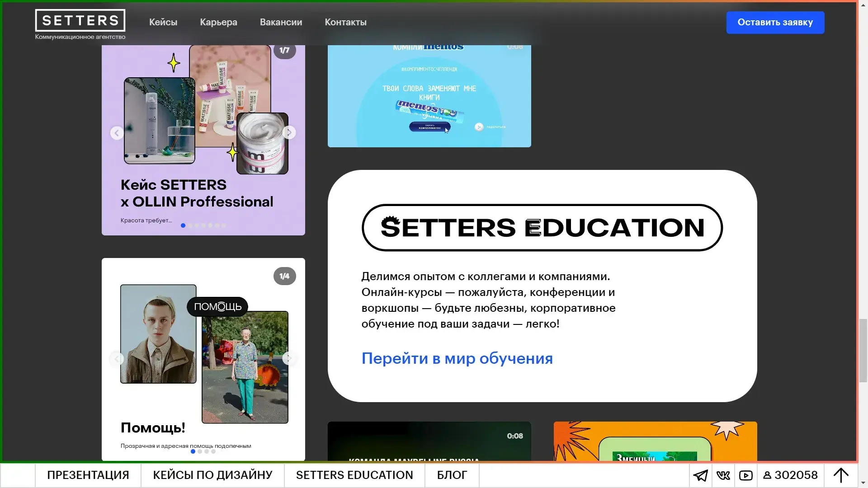This screenshot has width=868, height=488.
Task: Select second pagination dot under Помощь card
Action: pos(200,451)
